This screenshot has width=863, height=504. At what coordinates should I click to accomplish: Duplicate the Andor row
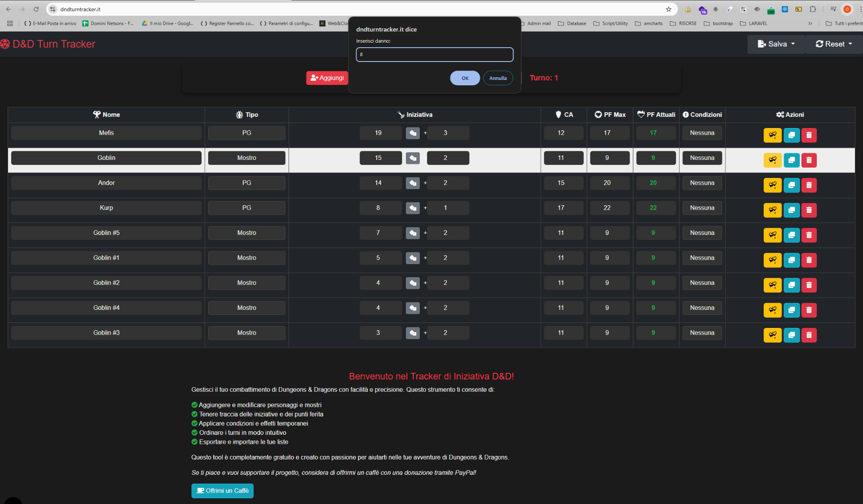pos(791,185)
